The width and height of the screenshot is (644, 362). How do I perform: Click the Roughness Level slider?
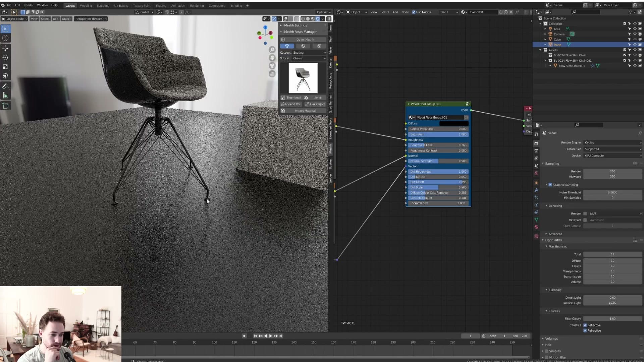point(438,145)
